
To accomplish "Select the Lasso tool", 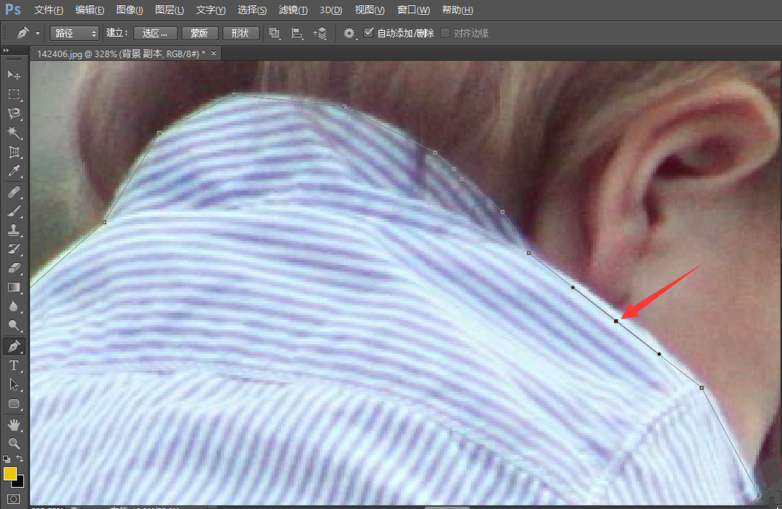I will click(x=13, y=114).
